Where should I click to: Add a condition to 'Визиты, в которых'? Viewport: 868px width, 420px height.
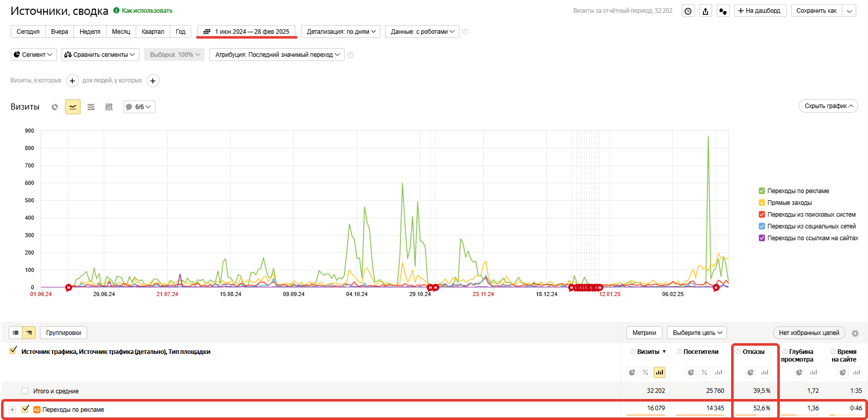pyautogui.click(x=72, y=81)
